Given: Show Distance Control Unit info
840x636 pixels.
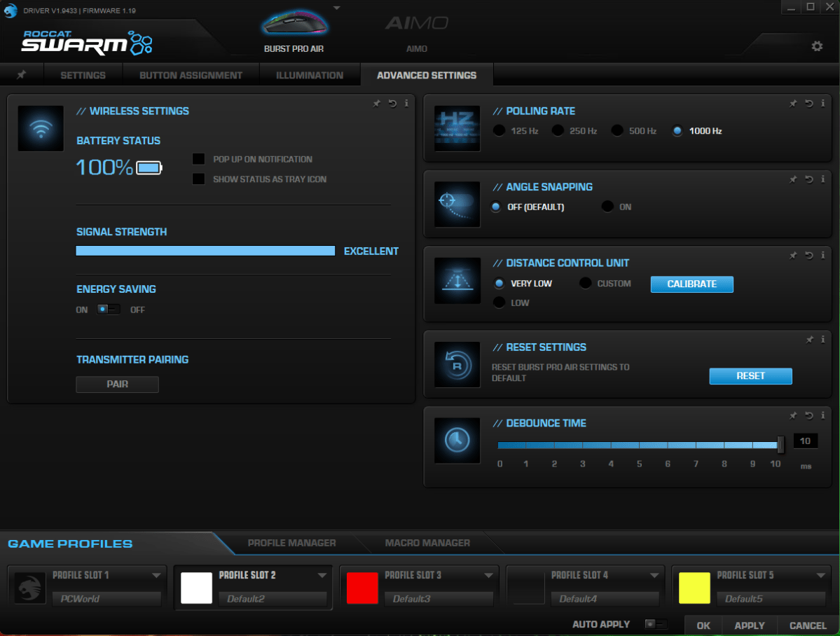Looking at the screenshot, I should [823, 255].
